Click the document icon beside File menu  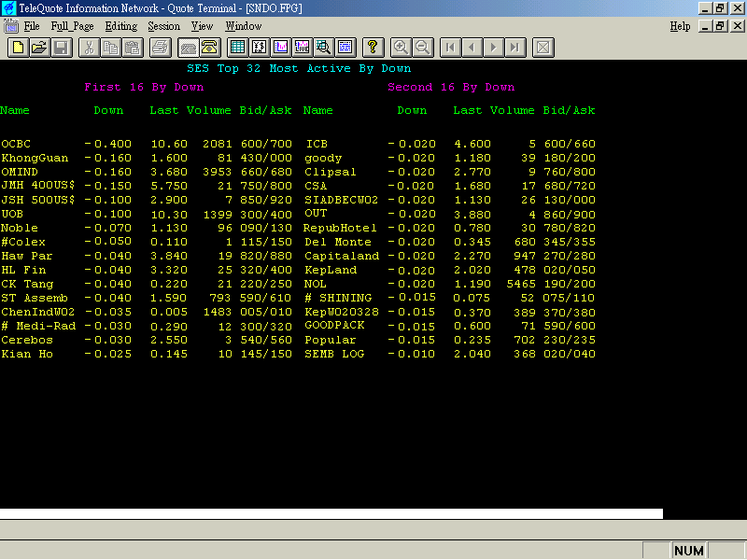[x=10, y=26]
